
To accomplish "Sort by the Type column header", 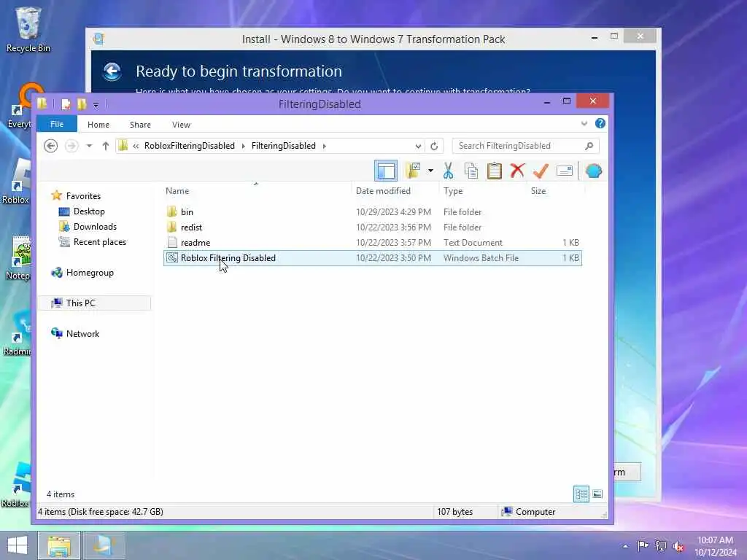I will (453, 191).
